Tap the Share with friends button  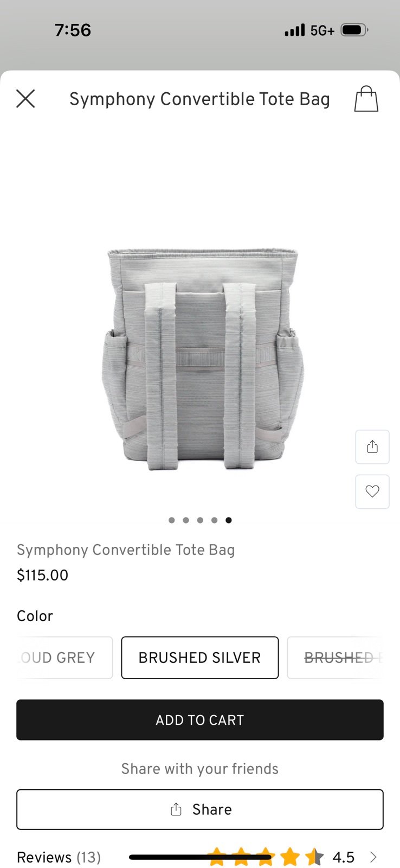tap(200, 809)
